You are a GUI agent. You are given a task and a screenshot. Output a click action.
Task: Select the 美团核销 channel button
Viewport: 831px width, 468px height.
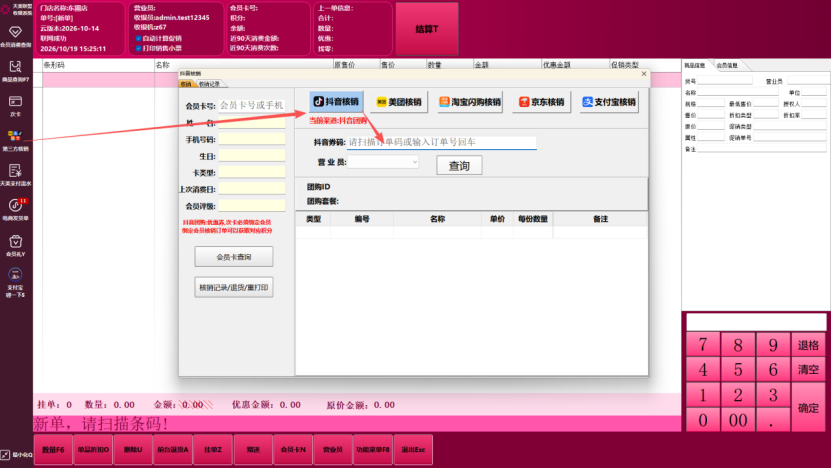399,102
